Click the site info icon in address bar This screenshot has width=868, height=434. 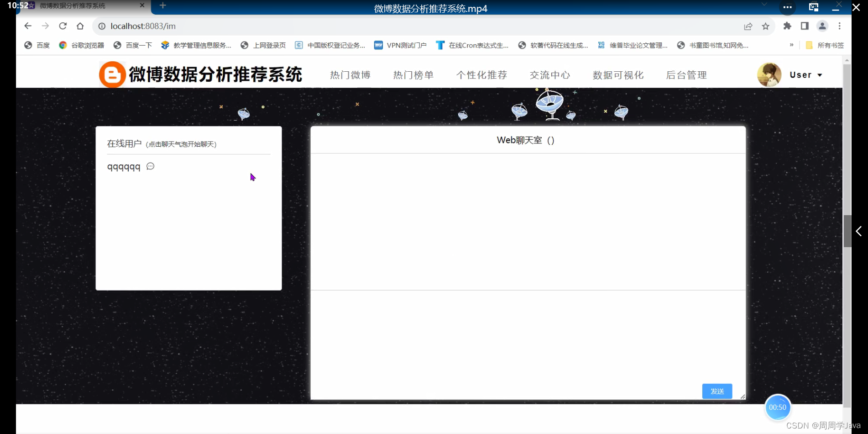101,26
